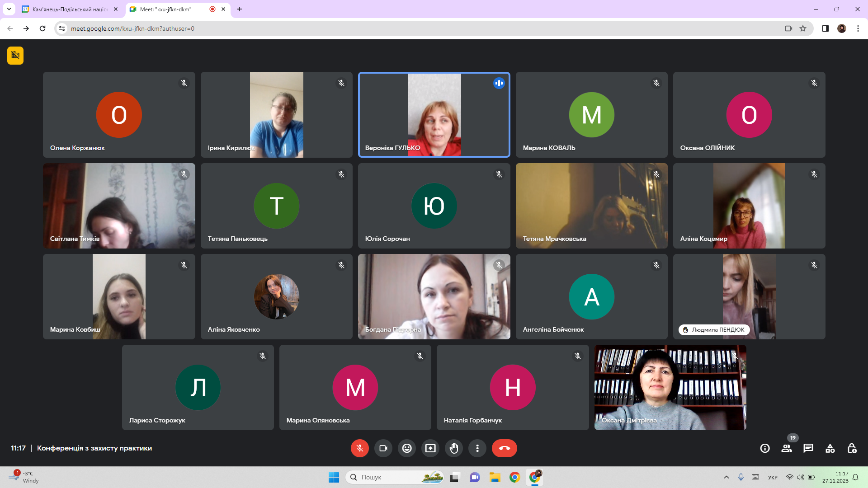Unmute your microphone
868x488 pixels.
coord(360,448)
